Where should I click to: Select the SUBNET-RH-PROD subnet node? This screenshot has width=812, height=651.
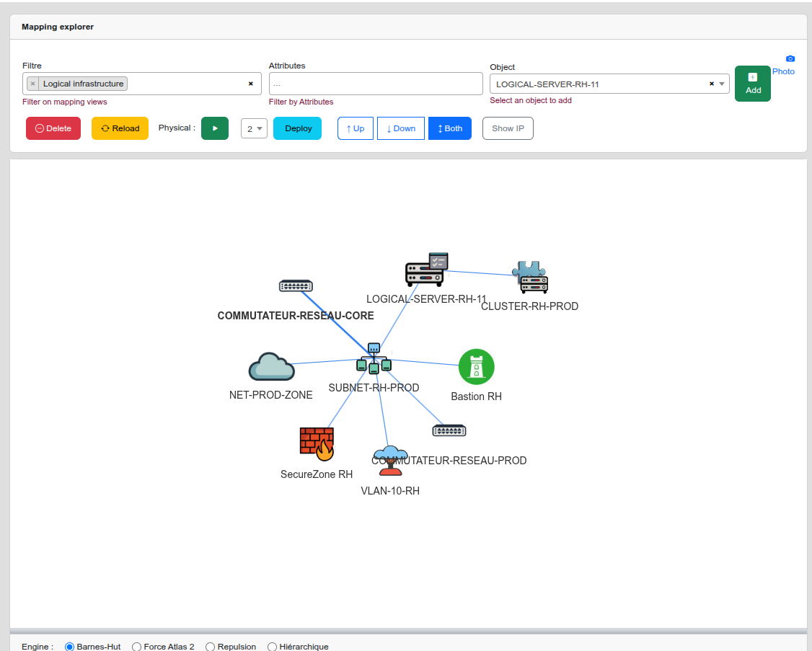(x=374, y=359)
